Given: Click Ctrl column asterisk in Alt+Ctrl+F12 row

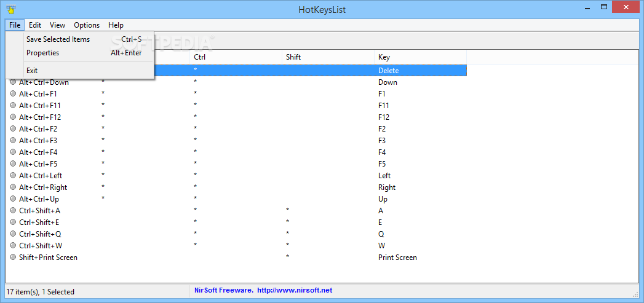Looking at the screenshot, I should (196, 117).
